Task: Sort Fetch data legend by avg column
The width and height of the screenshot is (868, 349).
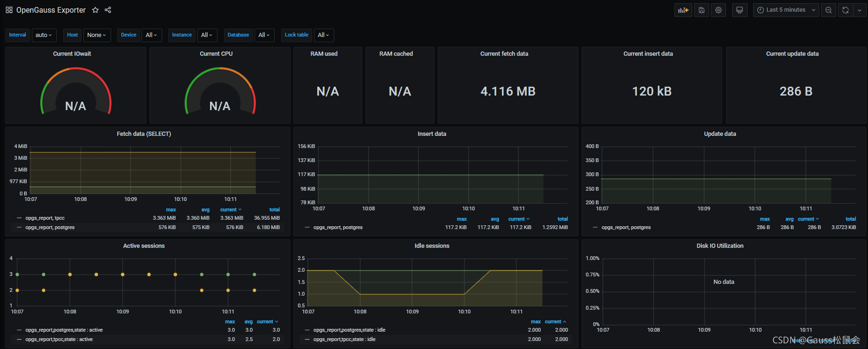Action: tap(205, 210)
